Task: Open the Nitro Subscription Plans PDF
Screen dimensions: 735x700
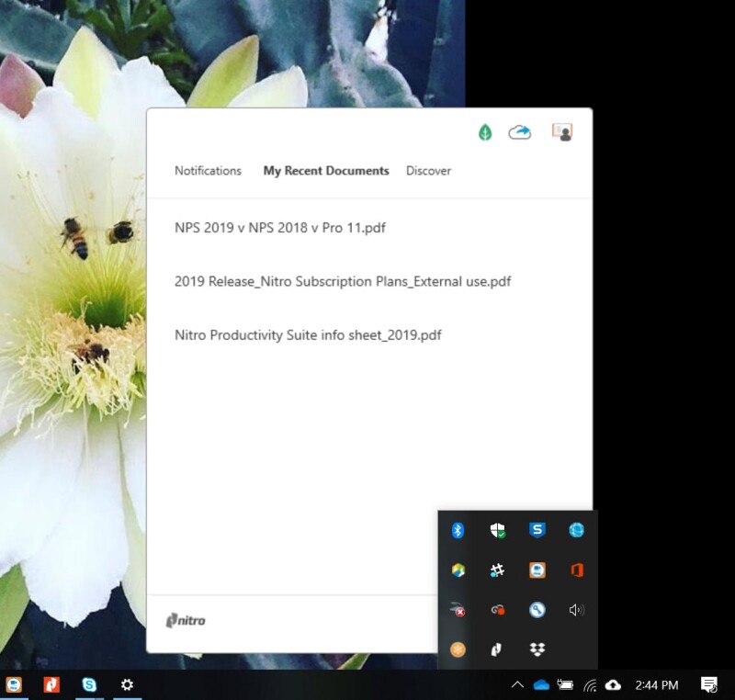Action: click(342, 282)
